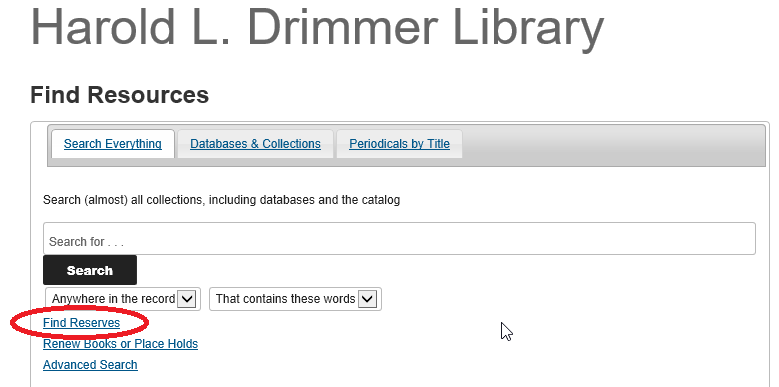Click empty gray tab bar right of Periodicals

click(614, 145)
